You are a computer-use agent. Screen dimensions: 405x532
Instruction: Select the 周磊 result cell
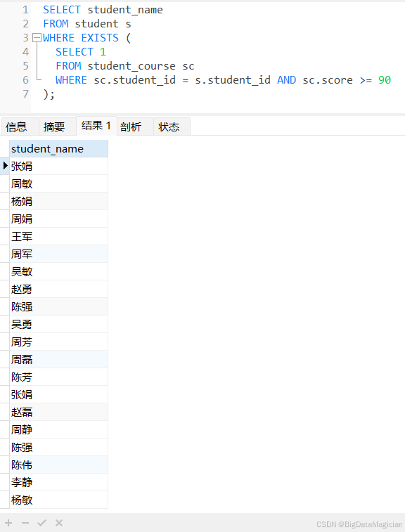point(59,359)
